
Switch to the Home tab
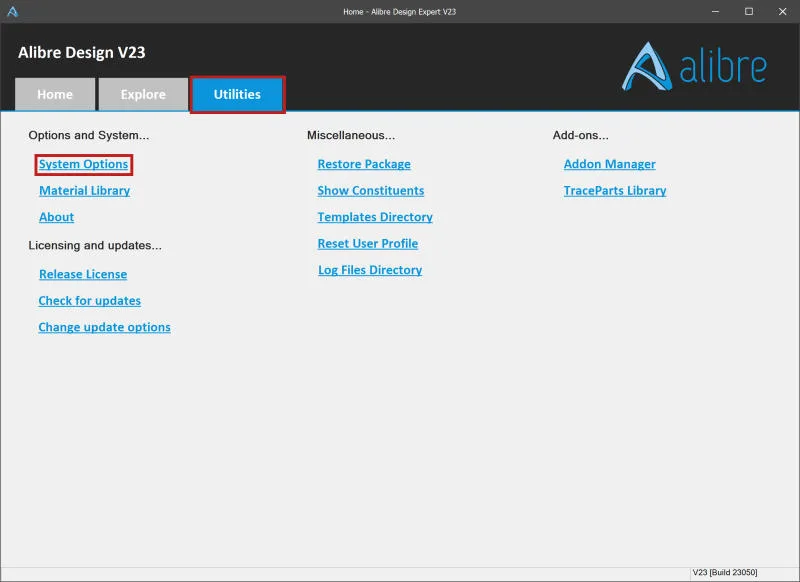click(x=55, y=94)
